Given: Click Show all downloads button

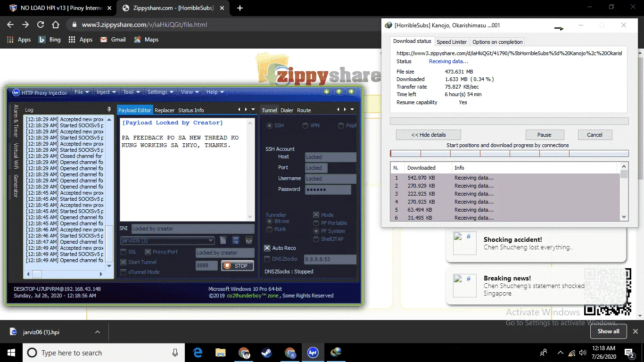Looking at the screenshot, I should coord(608,331).
